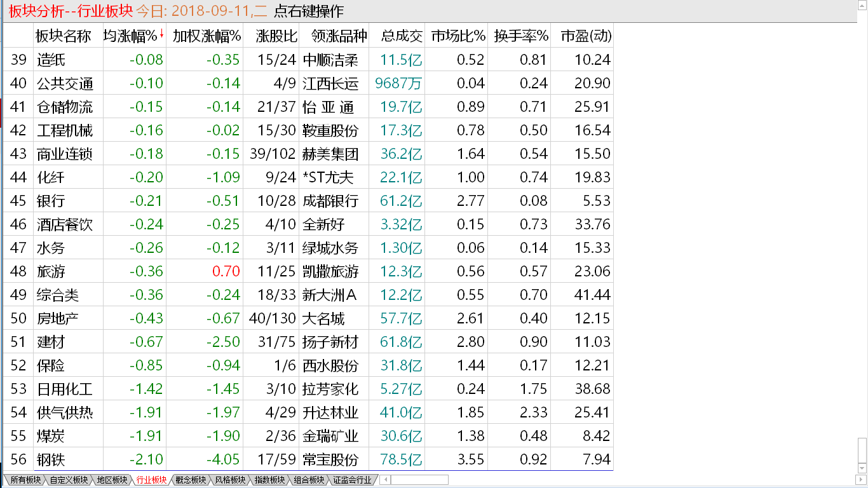Select the 水务 sector name
The height and width of the screenshot is (488, 868).
pyautogui.click(x=51, y=248)
